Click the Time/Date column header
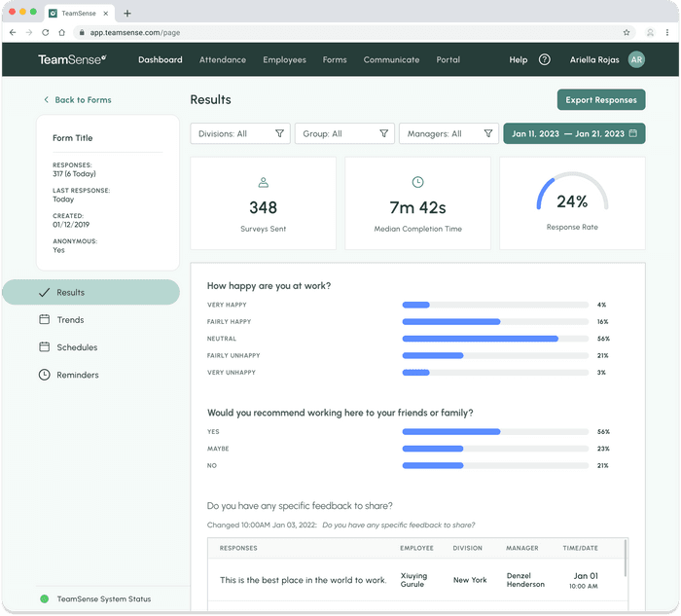The width and height of the screenshot is (681, 616). 580,548
